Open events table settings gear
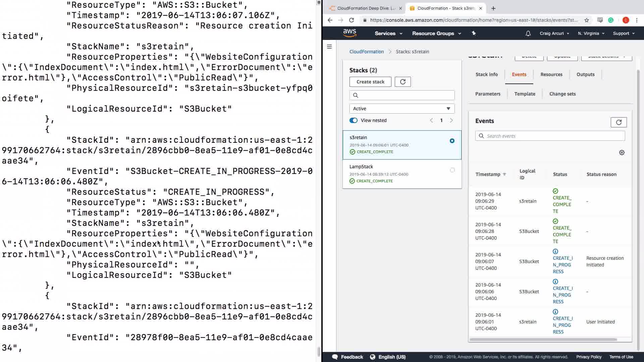Screen dimensions: 644x362 point(622,153)
